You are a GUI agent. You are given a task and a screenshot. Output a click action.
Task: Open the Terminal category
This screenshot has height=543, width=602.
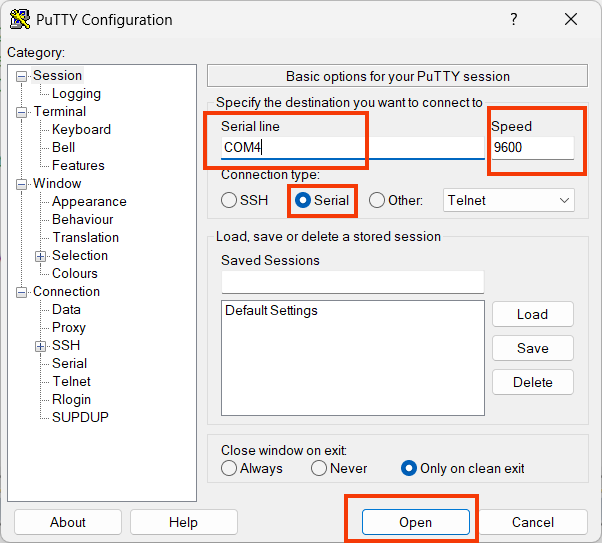click(60, 111)
